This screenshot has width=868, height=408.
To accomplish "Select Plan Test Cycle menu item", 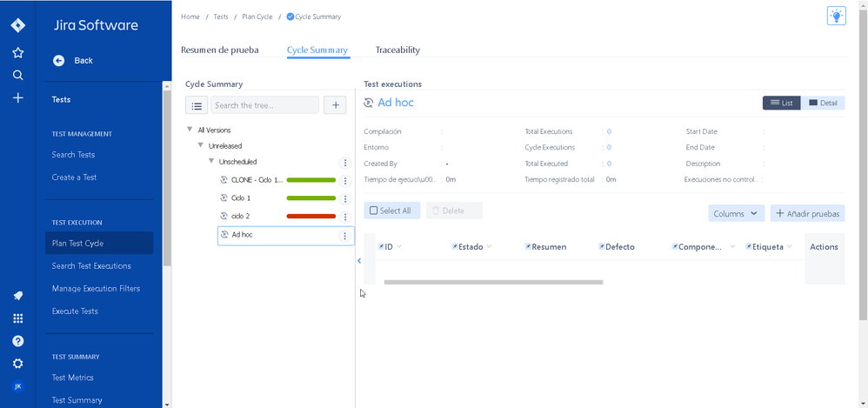I will 99,243.
